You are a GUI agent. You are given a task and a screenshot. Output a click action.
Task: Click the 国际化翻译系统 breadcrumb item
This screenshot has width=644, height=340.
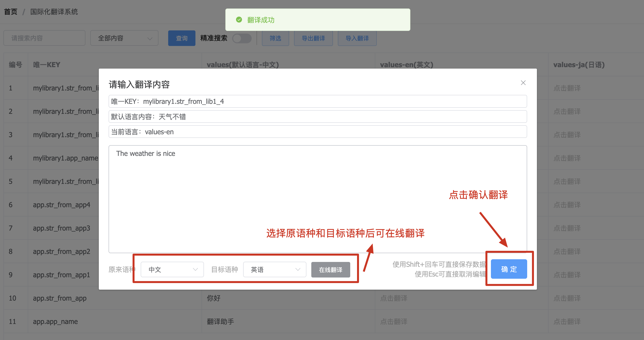(x=54, y=12)
